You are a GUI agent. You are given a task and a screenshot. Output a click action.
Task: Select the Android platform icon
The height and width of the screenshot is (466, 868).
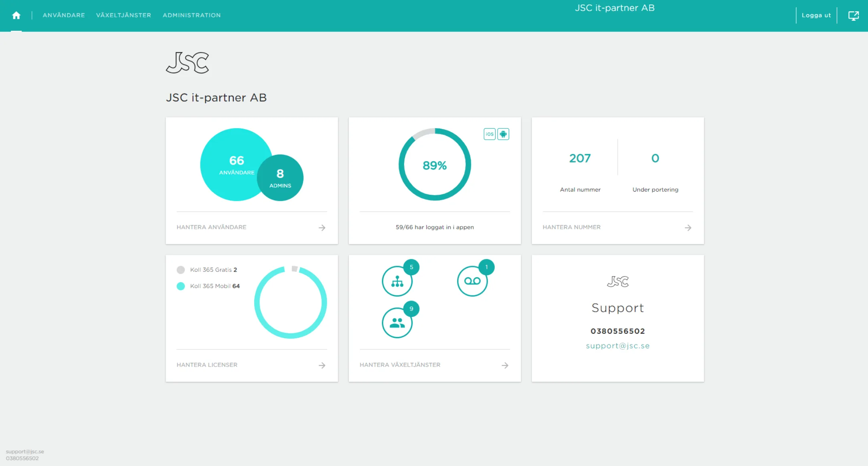503,134
